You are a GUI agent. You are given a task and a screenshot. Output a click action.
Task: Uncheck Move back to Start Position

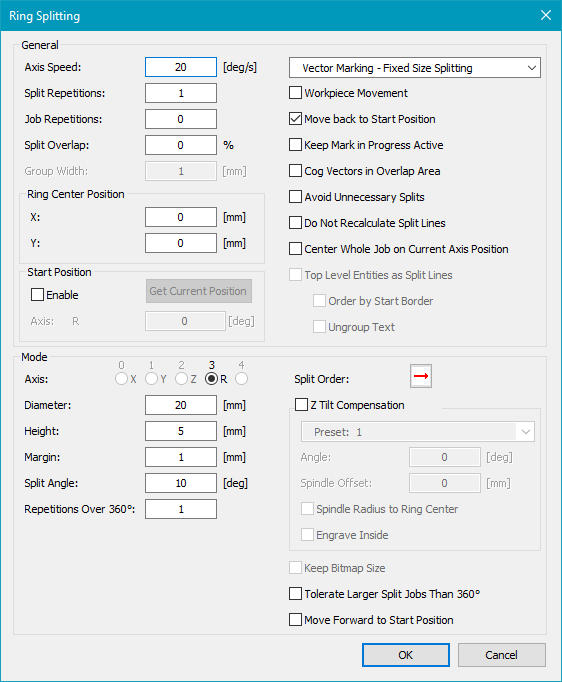(295, 119)
